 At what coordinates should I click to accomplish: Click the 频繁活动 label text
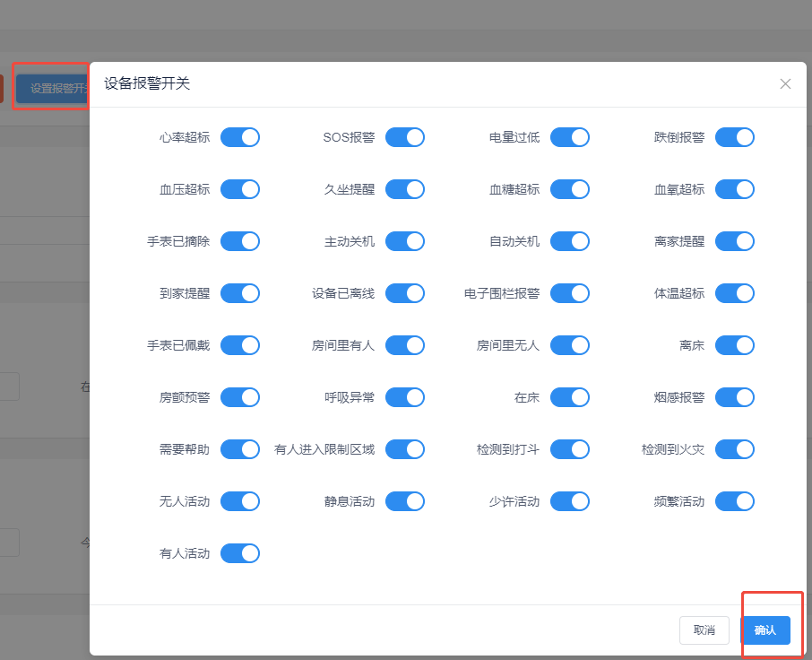[679, 501]
